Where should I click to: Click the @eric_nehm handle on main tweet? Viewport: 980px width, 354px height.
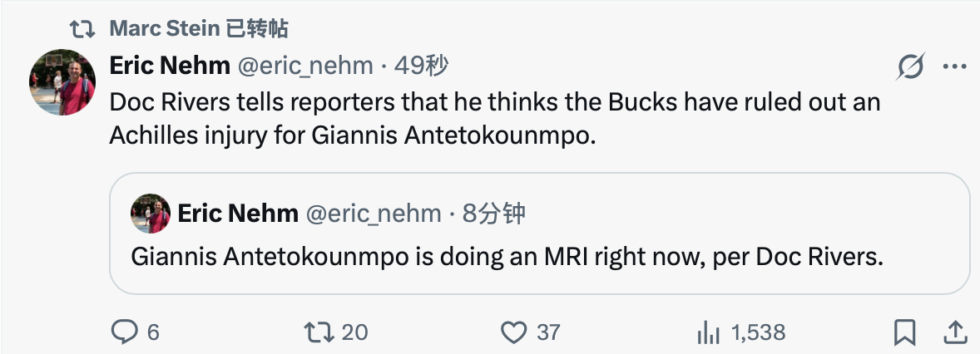pos(307,66)
